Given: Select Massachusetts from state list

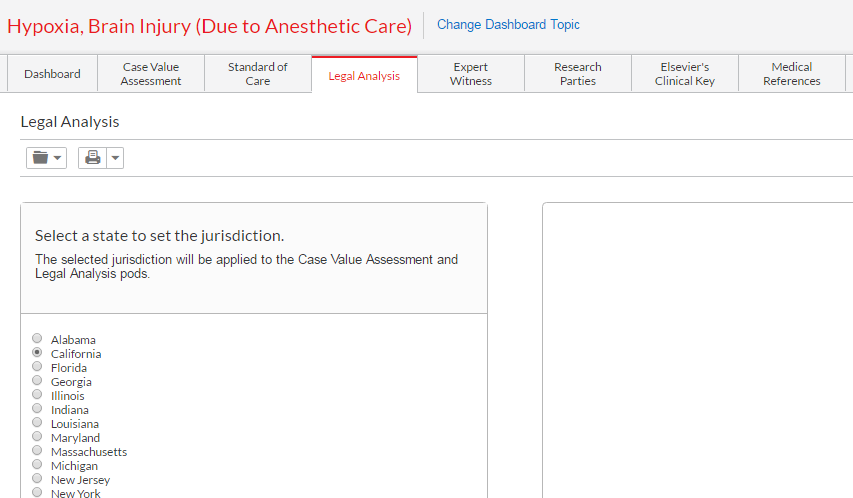Looking at the screenshot, I should (37, 450).
